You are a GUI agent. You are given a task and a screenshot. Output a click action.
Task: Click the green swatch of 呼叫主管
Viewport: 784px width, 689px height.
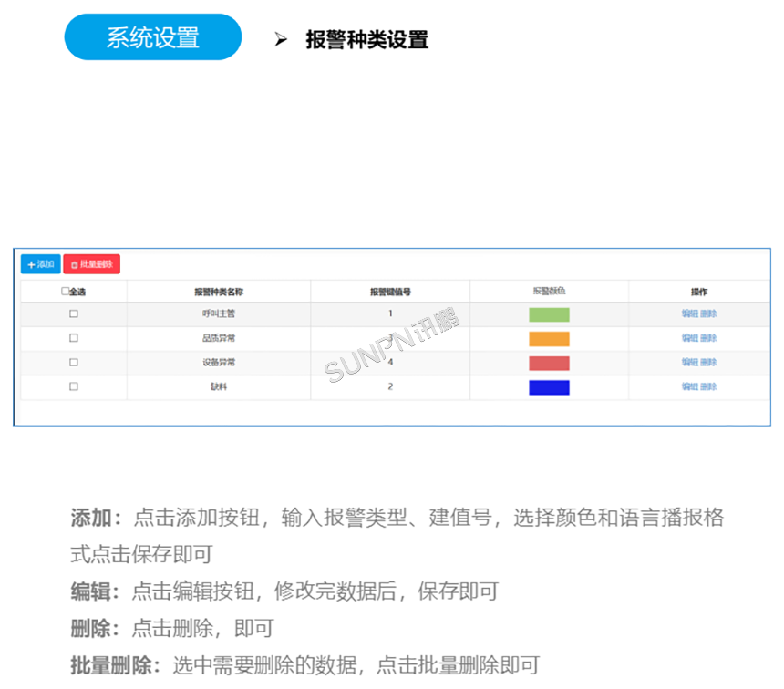coord(549,314)
